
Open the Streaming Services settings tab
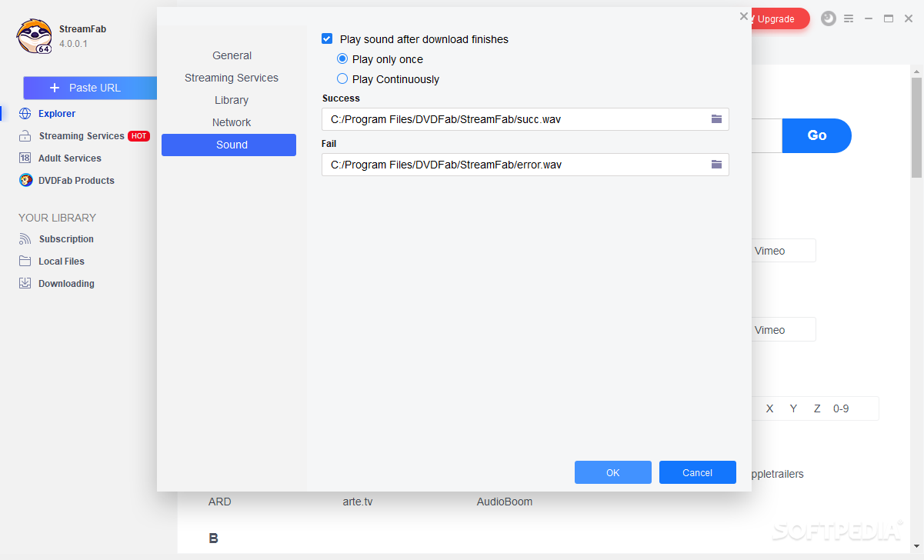coord(232,78)
